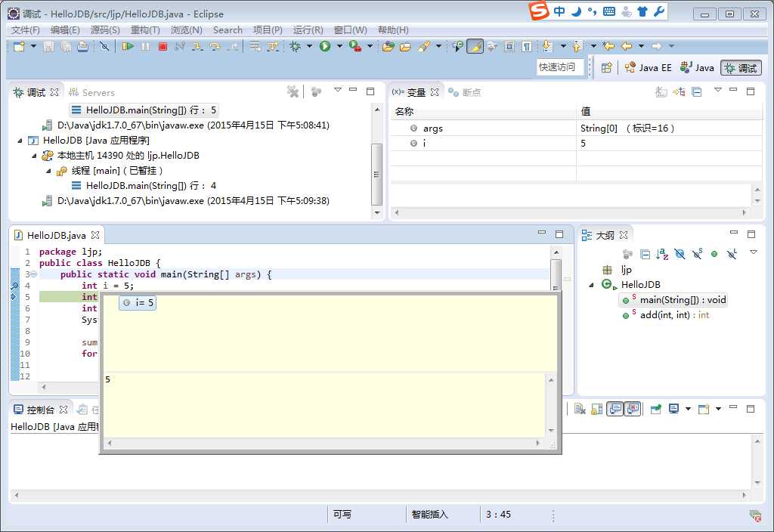Click the Next Annotation arrow icon
Viewport: 774px width, 532px height.
(x=547, y=46)
